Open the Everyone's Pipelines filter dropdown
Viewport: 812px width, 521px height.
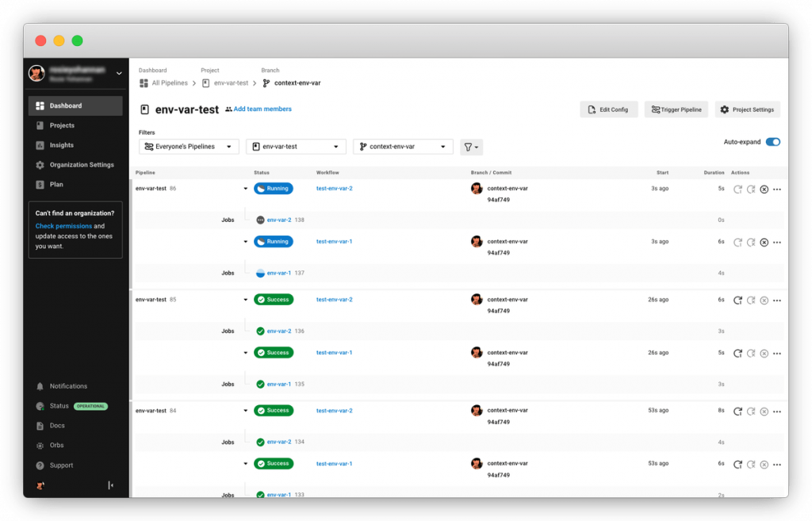(188, 147)
